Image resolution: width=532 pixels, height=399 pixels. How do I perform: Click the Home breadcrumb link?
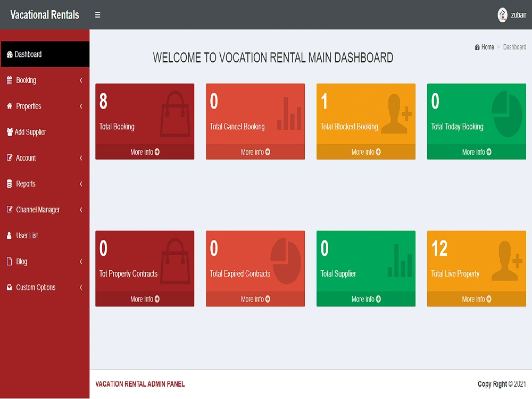pyautogui.click(x=484, y=47)
